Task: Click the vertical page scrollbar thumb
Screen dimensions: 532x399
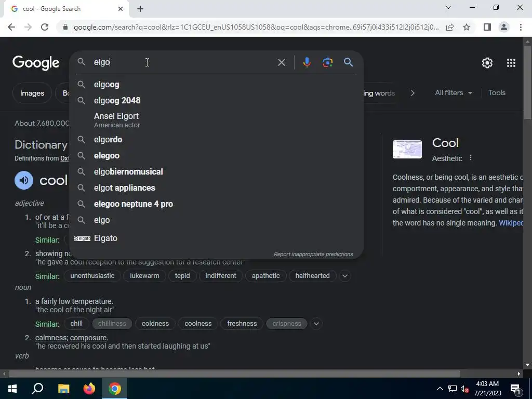Action: (527, 83)
